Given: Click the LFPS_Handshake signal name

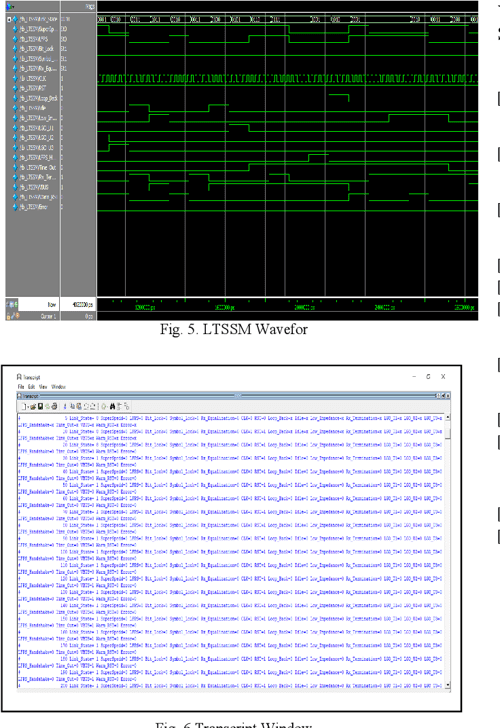Looking at the screenshot, I should [37, 157].
